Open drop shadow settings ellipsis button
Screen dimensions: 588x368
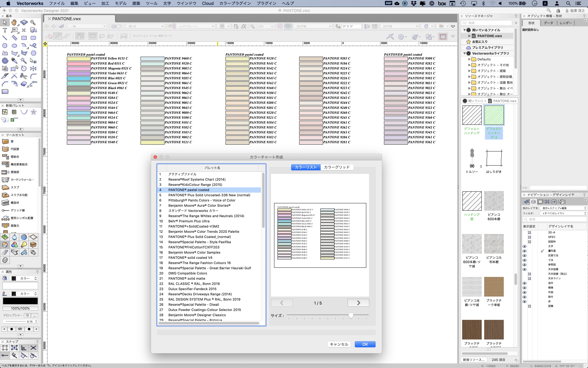pos(34,315)
